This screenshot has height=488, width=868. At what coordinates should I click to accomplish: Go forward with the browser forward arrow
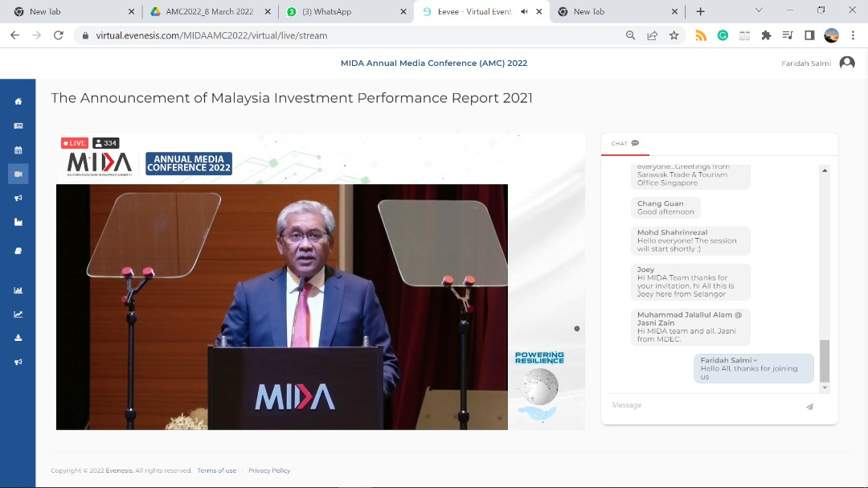coord(36,35)
